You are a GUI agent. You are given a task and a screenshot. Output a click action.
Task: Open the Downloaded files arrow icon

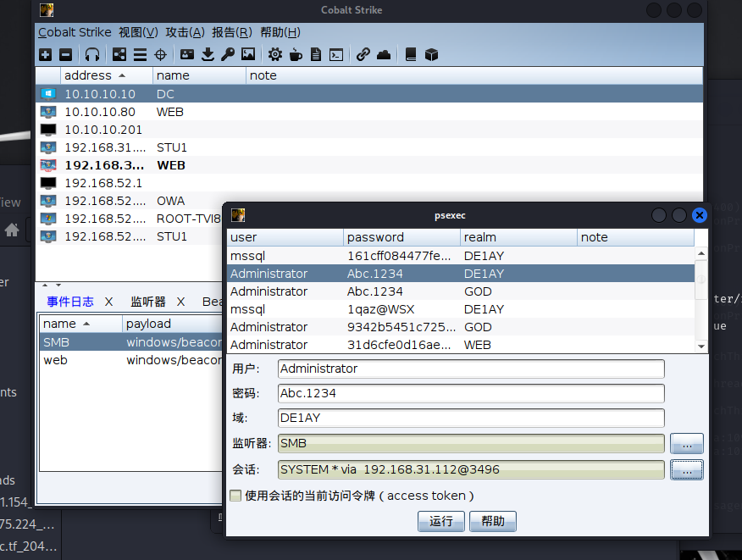tap(208, 55)
